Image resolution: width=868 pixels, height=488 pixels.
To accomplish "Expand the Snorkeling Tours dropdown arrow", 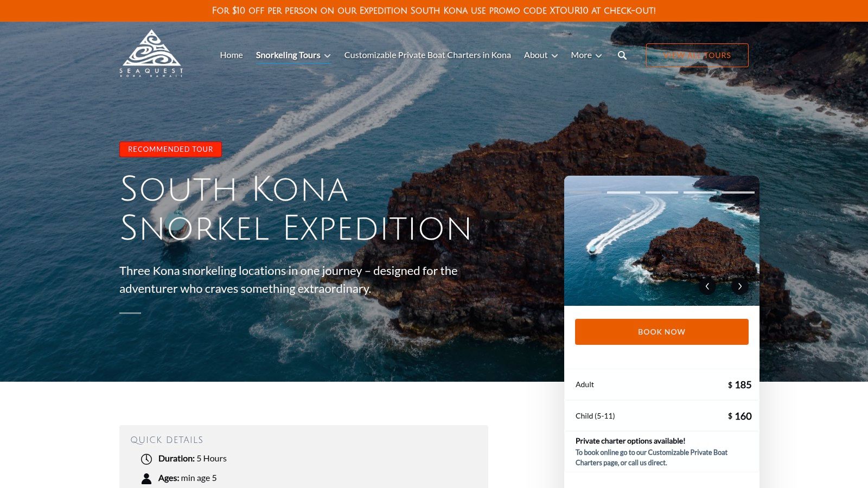I will click(x=328, y=56).
